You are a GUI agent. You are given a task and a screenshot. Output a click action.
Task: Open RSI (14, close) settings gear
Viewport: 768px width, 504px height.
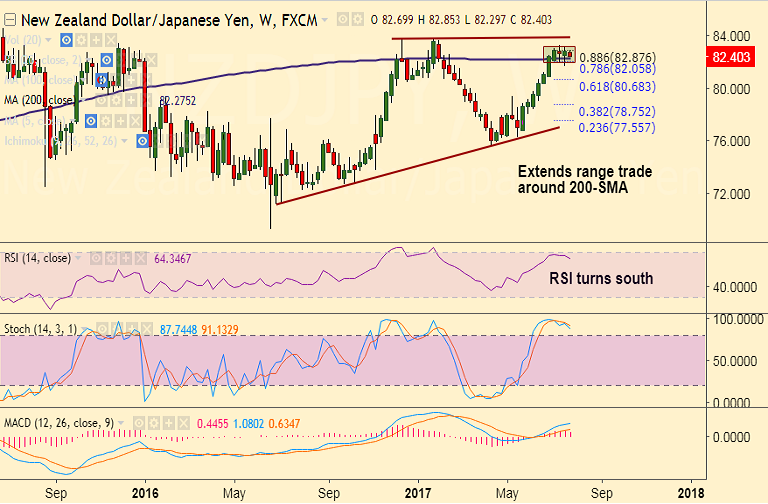tap(111, 258)
